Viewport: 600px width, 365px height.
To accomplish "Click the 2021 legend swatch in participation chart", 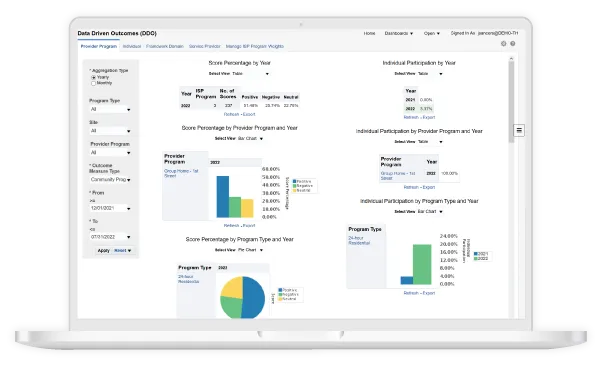I will pos(476,254).
